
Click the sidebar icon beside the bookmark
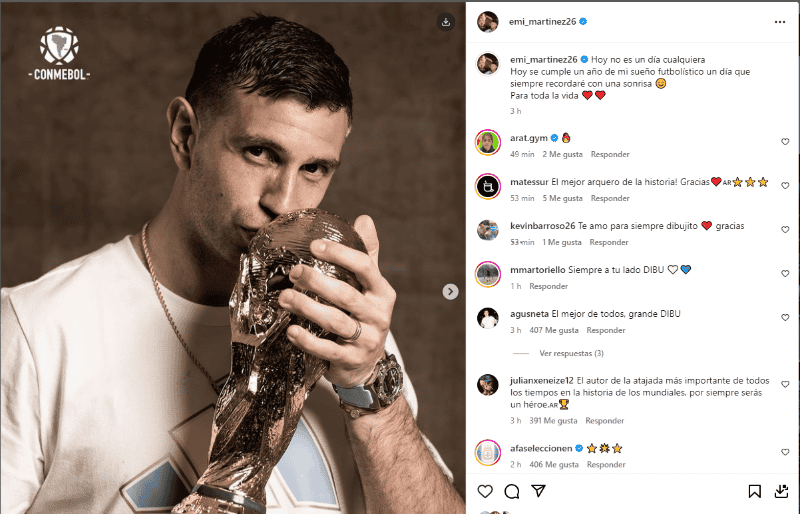[x=782, y=491]
